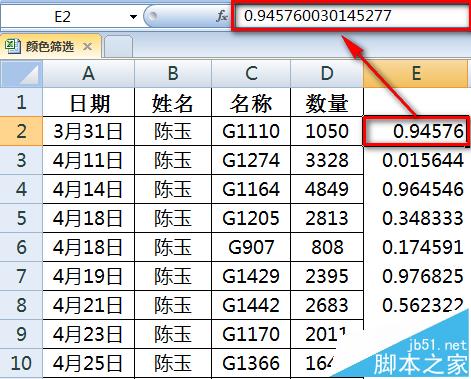471x379 pixels.
Task: Click the 日期 header cell
Action: (89, 102)
